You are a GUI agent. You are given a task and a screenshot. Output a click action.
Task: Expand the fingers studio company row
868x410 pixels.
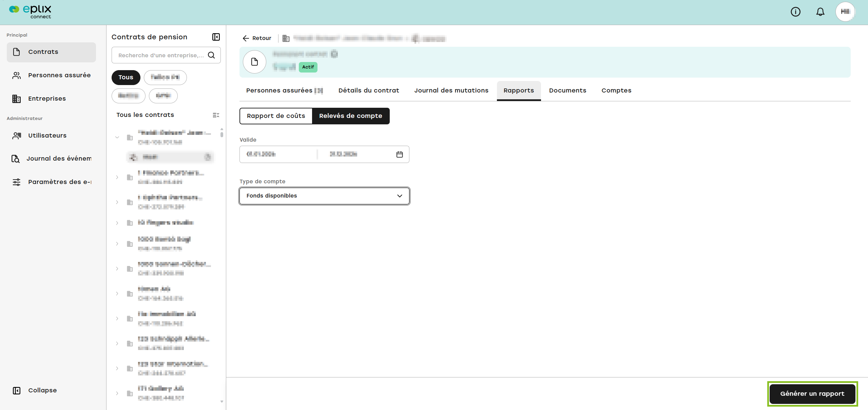[x=117, y=223]
